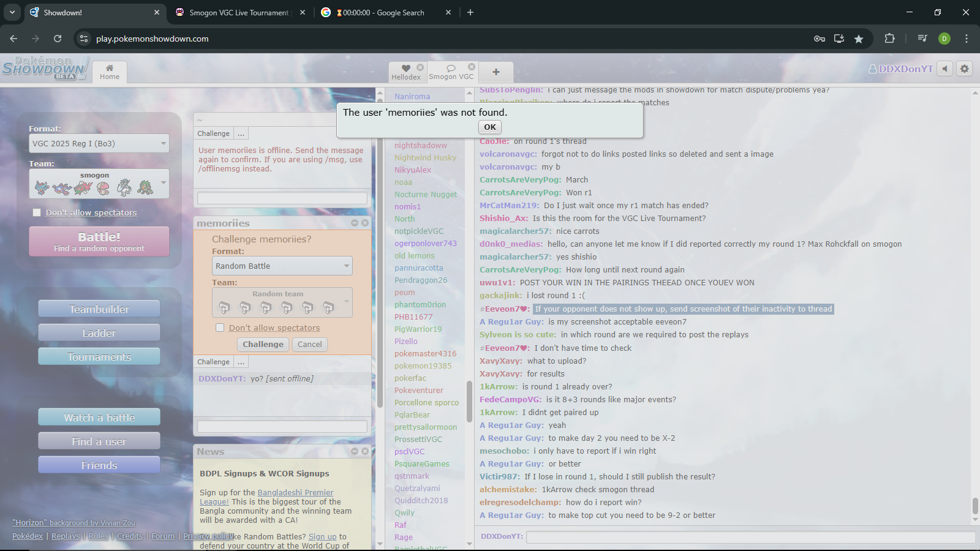Click Watch a battle
This screenshot has height=551, width=980.
pos(99,418)
